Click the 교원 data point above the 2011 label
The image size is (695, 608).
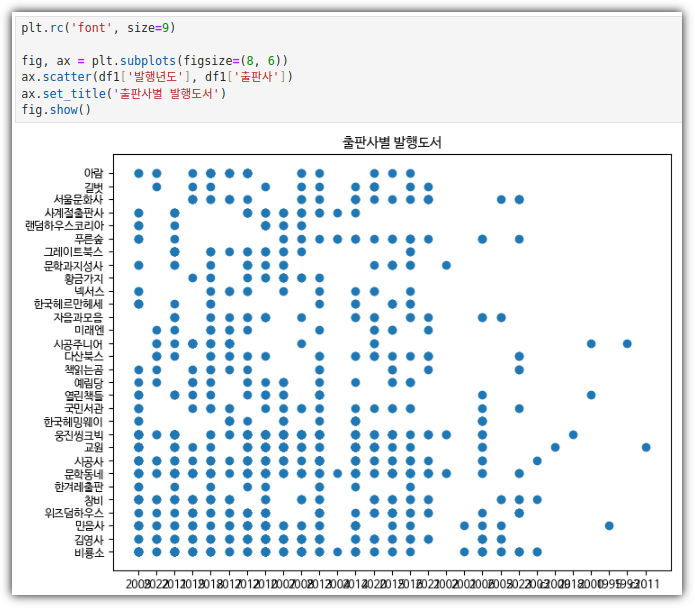(x=646, y=447)
